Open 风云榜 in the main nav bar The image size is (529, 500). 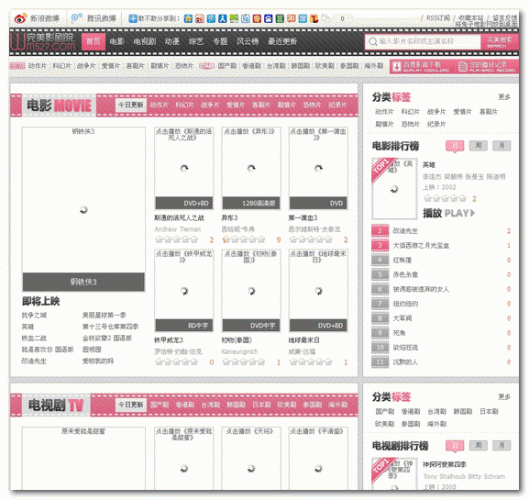pyautogui.click(x=247, y=41)
